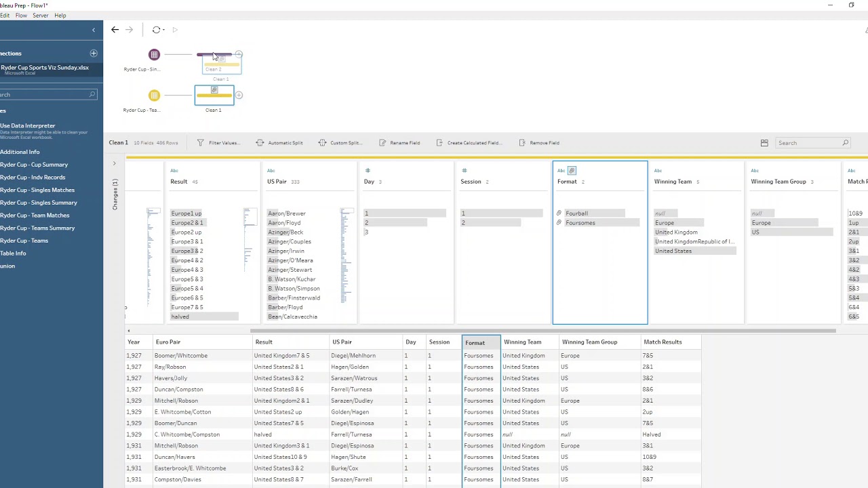
Task: Click the Format field type icon
Action: coord(561,171)
